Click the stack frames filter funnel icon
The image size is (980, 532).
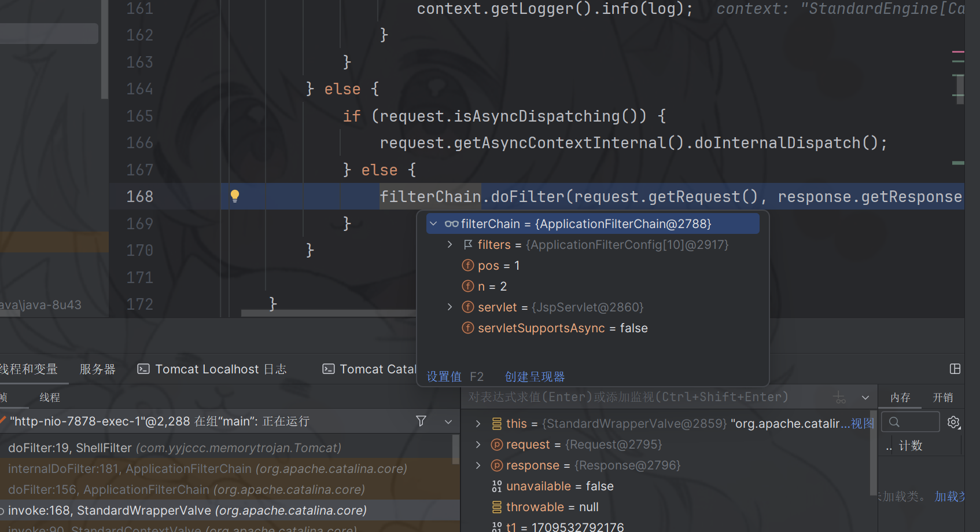421,421
